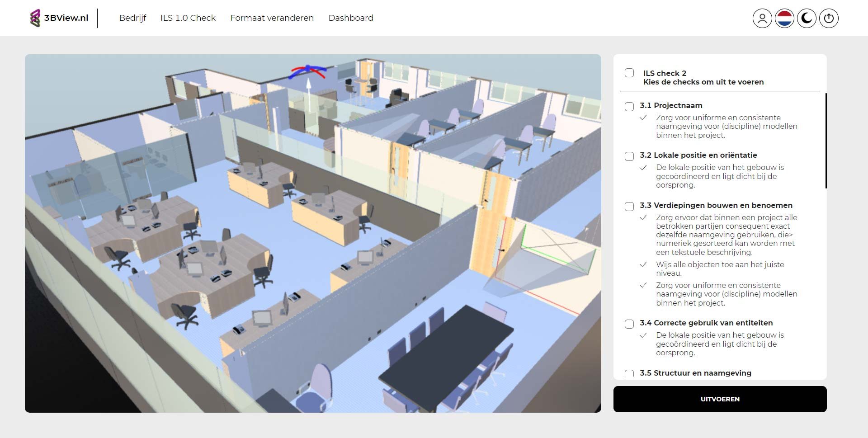Enable the 3.1 Projectnaam checkbox
The width and height of the screenshot is (868, 438).
click(x=629, y=107)
